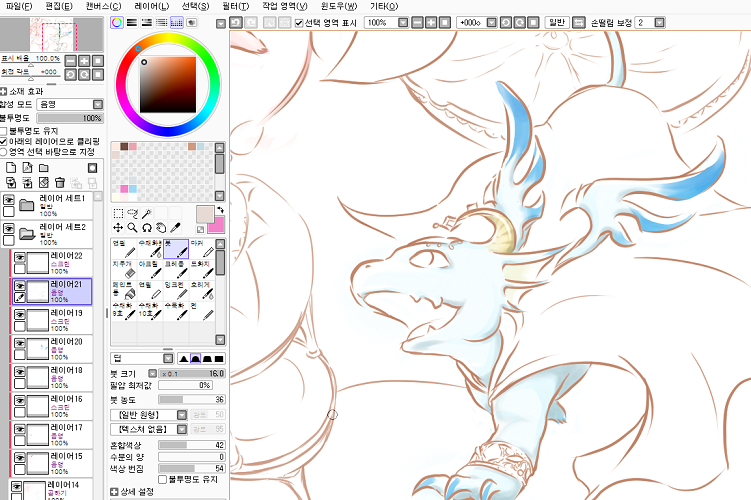Viewport: 751px width, 500px height.
Task: Select the lasso selection tool
Action: (x=132, y=213)
